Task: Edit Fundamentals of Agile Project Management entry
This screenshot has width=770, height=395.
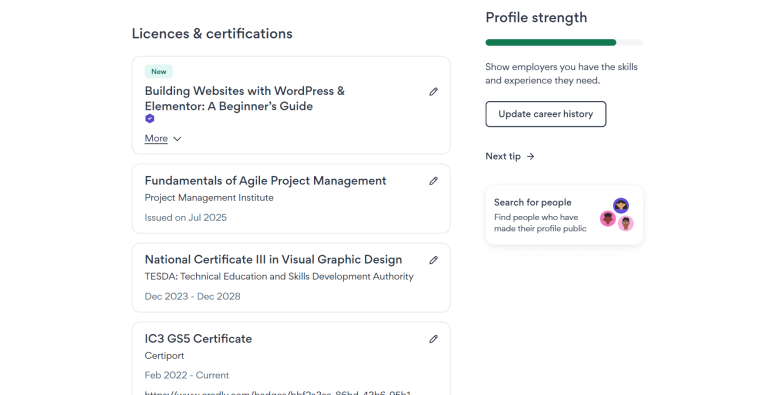Action: point(433,181)
